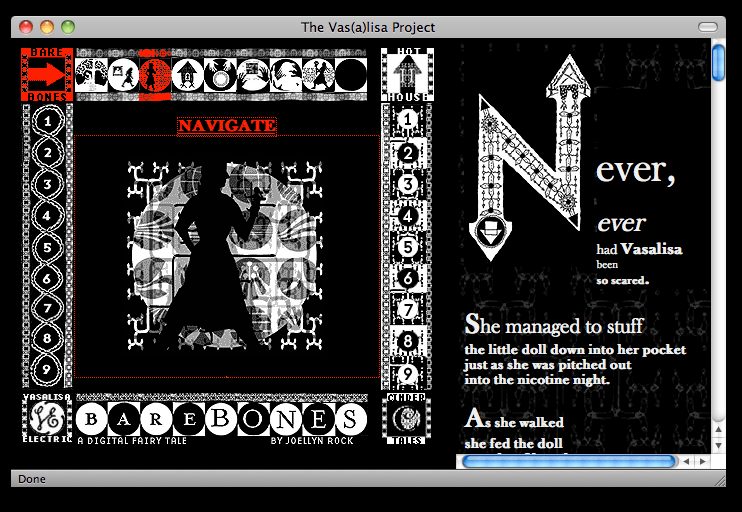Open the Hot House up-arrow icon
Viewport: 742px width, 512px height.
pos(407,74)
